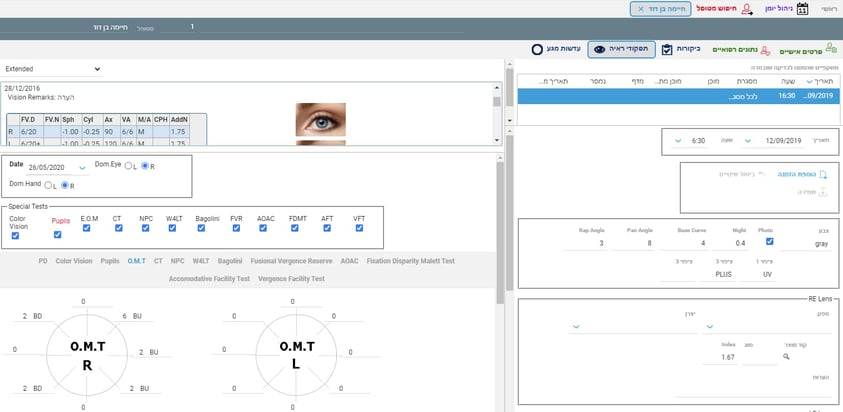Select the O.M.T tab
The width and height of the screenshot is (843, 412).
click(137, 261)
